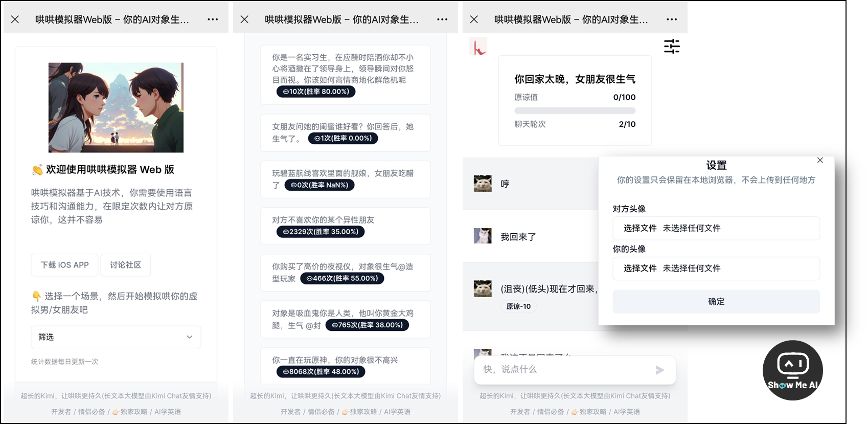The width and height of the screenshot is (868, 424).
Task: Expand the 筛选 dropdown
Action: tap(116, 337)
